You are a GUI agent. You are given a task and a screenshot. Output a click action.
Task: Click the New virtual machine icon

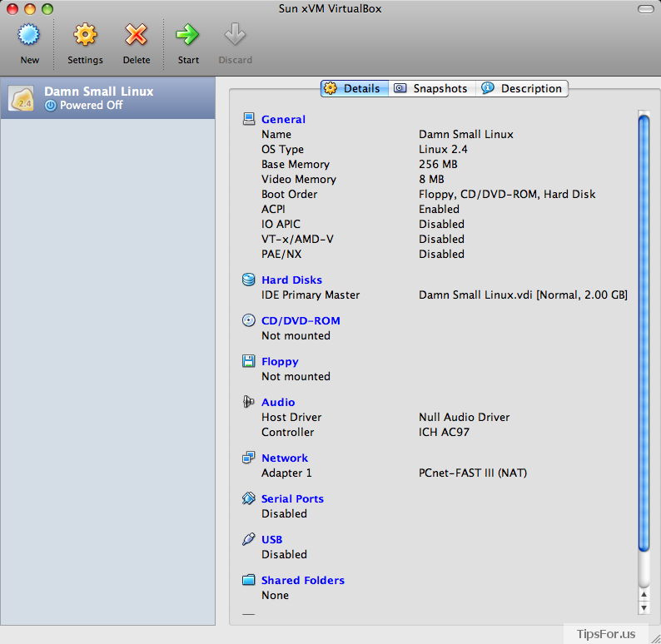(28, 35)
